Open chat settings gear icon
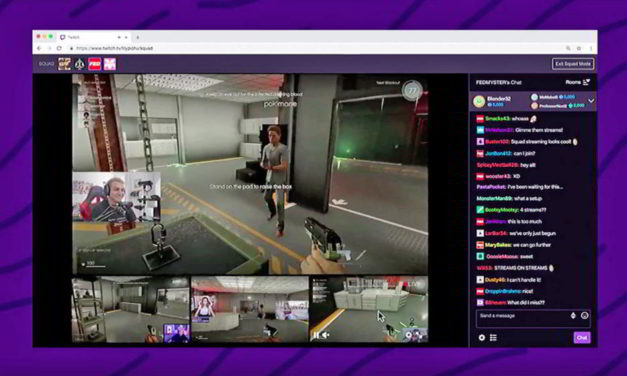Viewport: 627px width, 376px height. 482,338
